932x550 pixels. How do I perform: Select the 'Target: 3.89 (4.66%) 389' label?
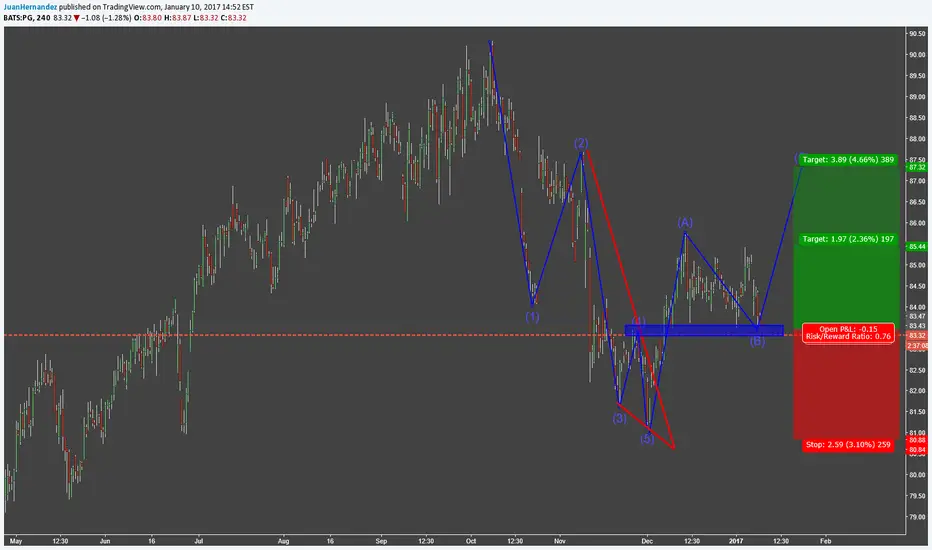click(848, 160)
